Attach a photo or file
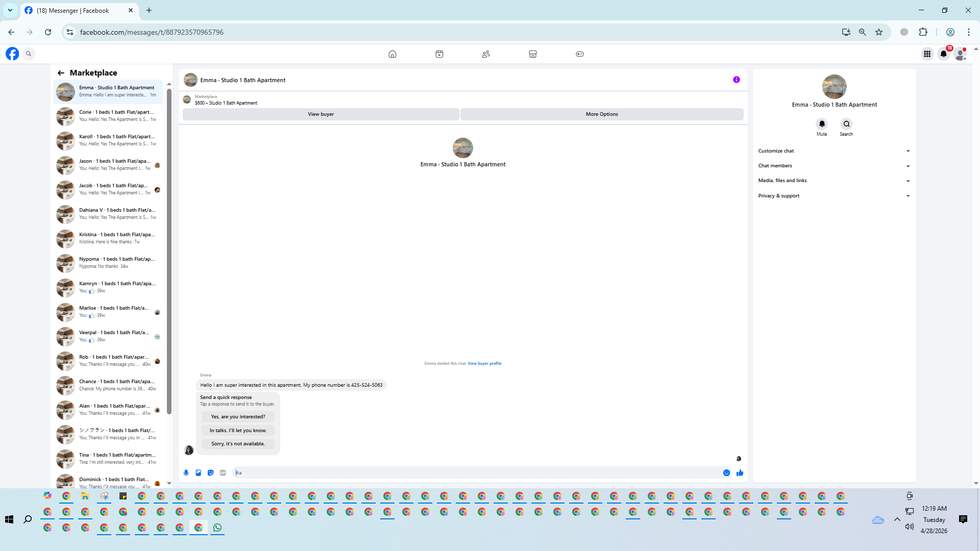This screenshot has width=980, height=551. pyautogui.click(x=199, y=473)
